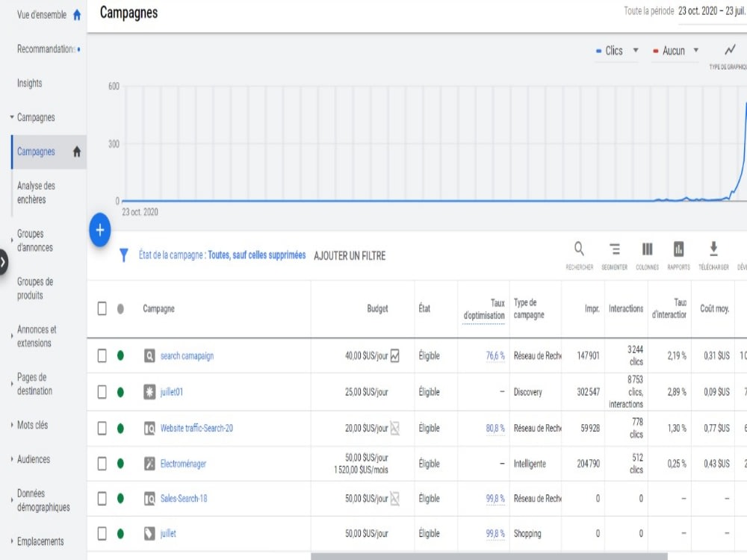Screen dimensions: 747x560
Task: Collapse the Campagnes sidebar section
Action: [12, 117]
